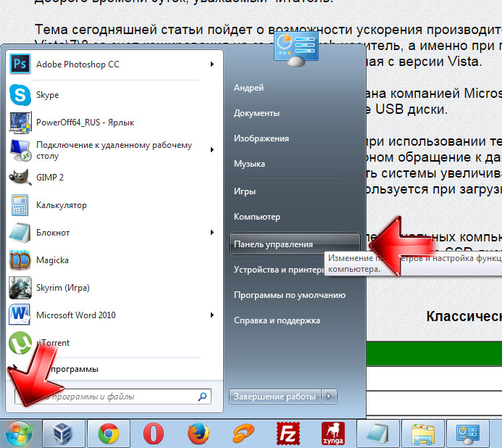
Task: Click the search magnifier icon
Action: [x=202, y=397]
